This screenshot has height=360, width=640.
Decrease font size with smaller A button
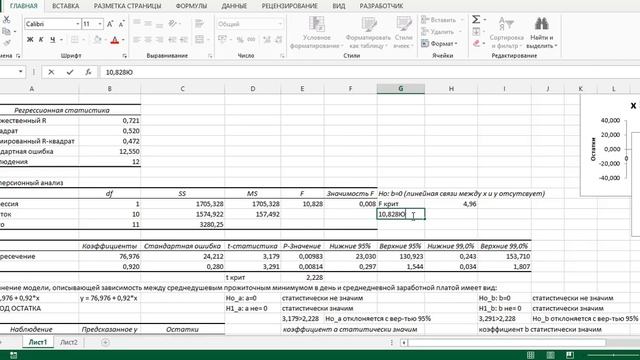121,24
